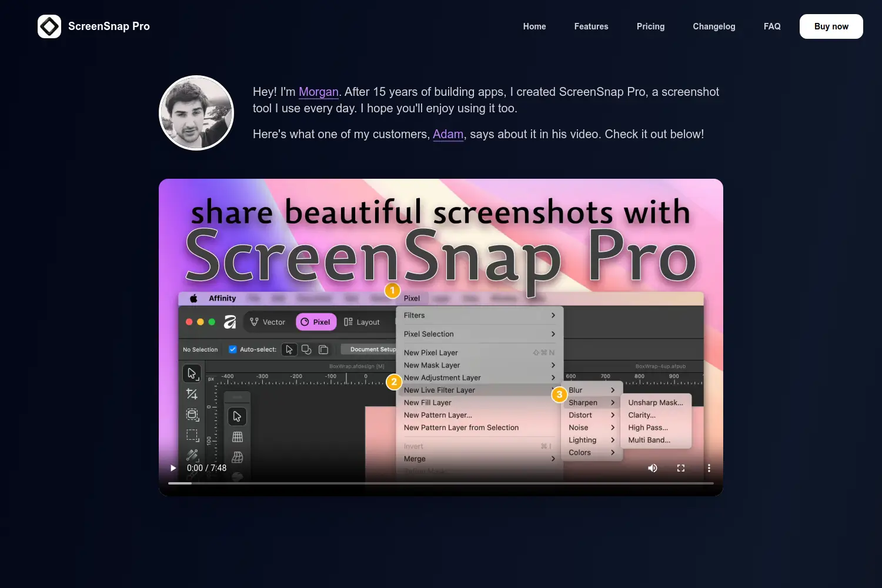The width and height of the screenshot is (882, 588).
Task: Select the paint brush tool in the left toolbar
Action: tap(192, 455)
